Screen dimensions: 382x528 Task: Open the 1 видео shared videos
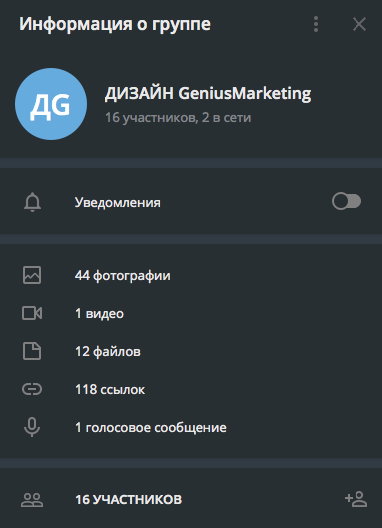pos(191,314)
